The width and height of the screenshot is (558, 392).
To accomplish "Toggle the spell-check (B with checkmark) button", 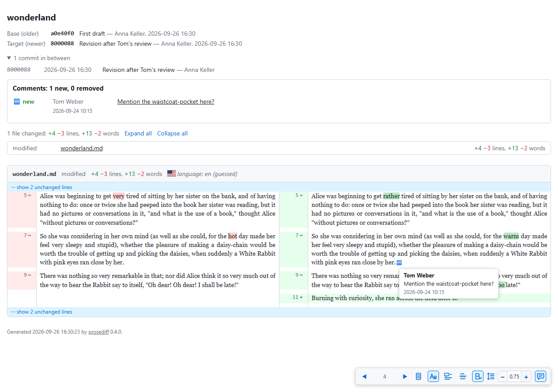I will coord(478,376).
